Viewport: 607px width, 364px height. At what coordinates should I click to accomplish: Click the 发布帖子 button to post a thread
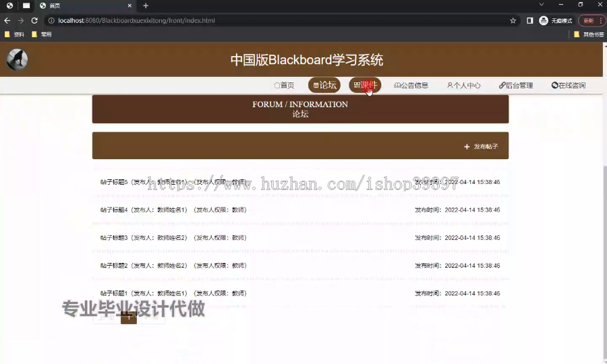click(481, 146)
